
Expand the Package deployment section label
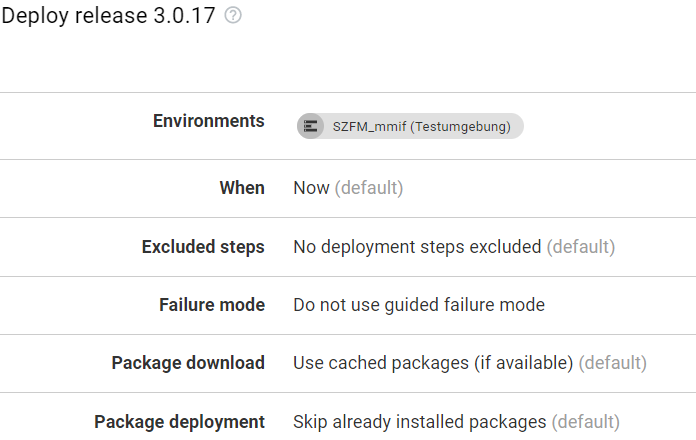click(179, 422)
